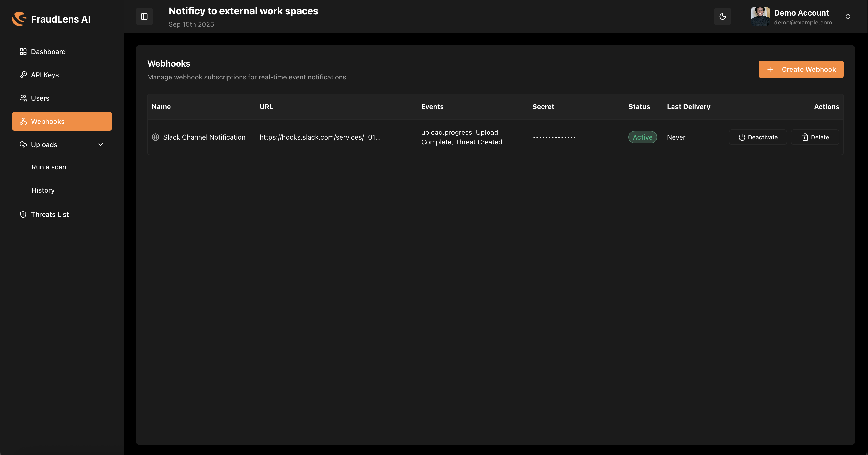Click the globe icon beside Slack Channel Notification
868x455 pixels.
tap(155, 137)
